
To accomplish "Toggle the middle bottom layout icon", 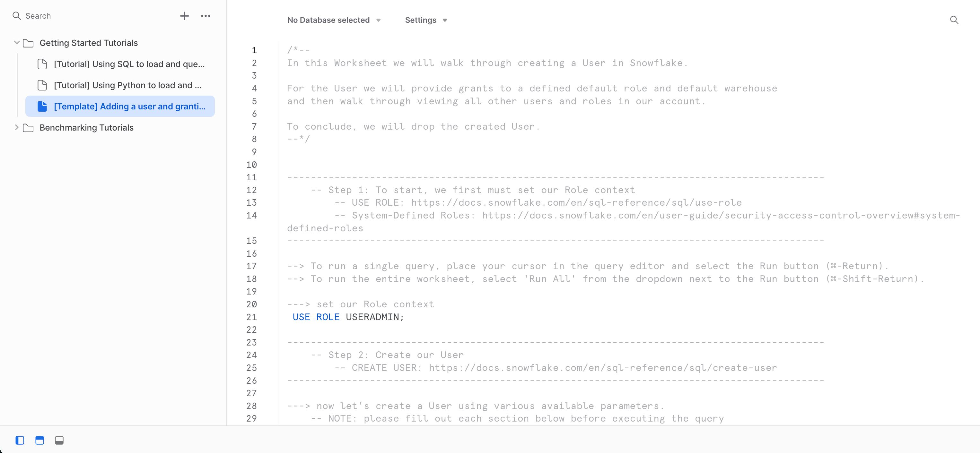I will [x=39, y=440].
